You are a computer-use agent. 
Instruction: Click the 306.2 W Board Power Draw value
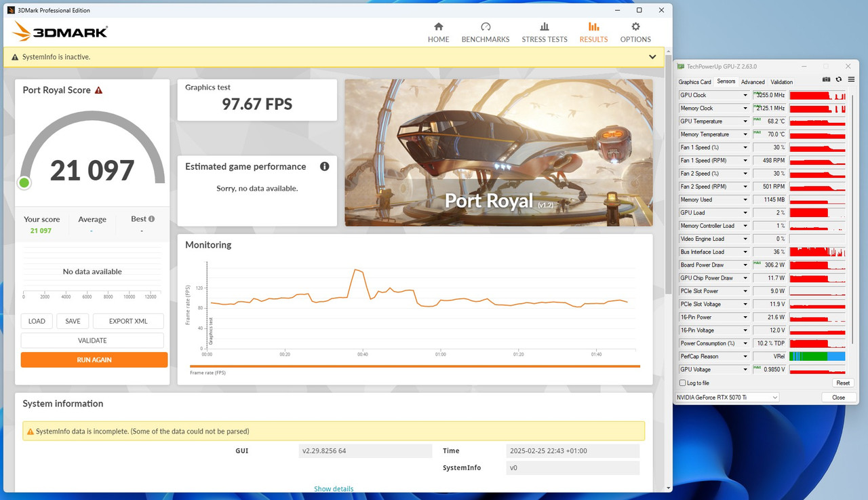click(x=769, y=265)
